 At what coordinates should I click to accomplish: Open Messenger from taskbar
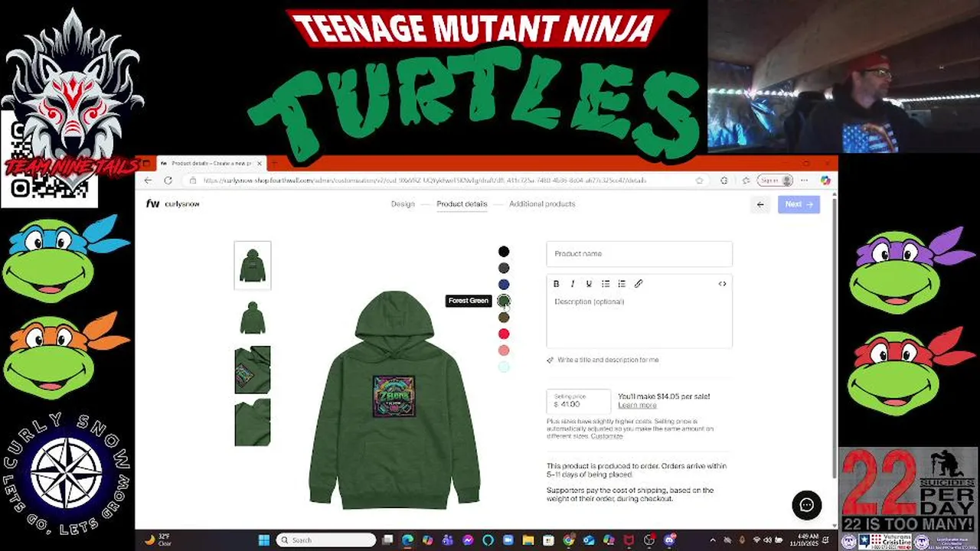468,540
